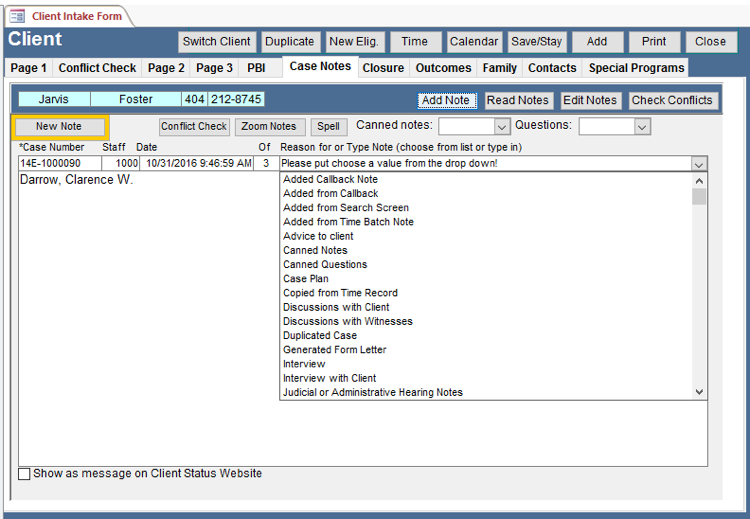The width and height of the screenshot is (750, 519).
Task: Click the Save/Stay button
Action: tap(536, 42)
